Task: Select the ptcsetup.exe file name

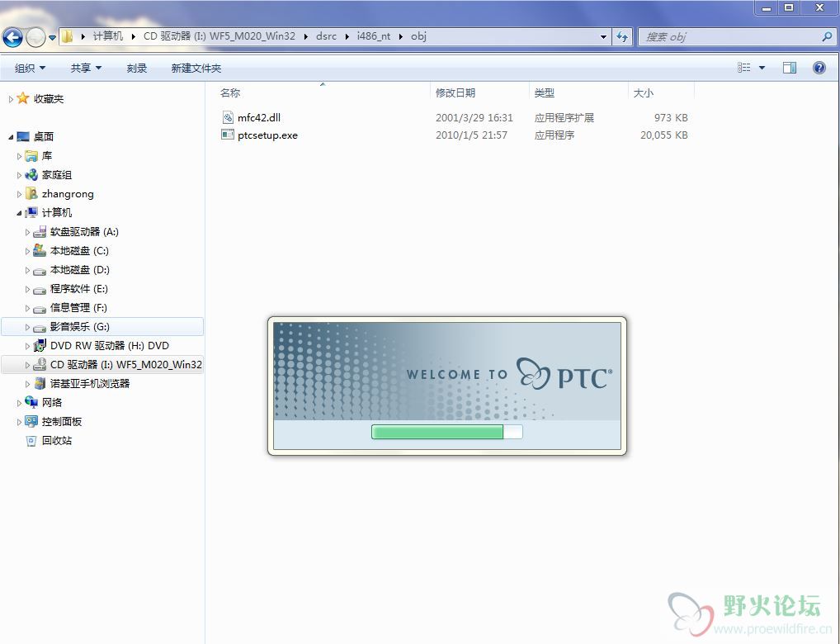Action: (268, 135)
